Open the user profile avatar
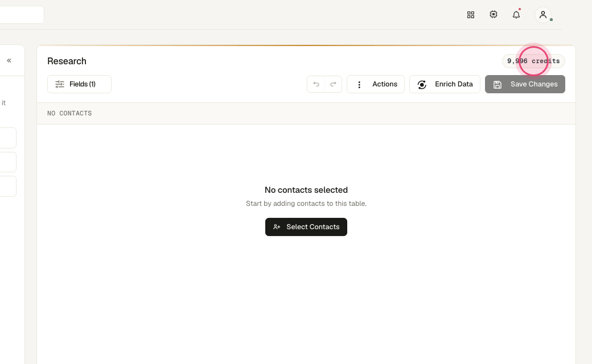592x364 pixels. (x=543, y=15)
